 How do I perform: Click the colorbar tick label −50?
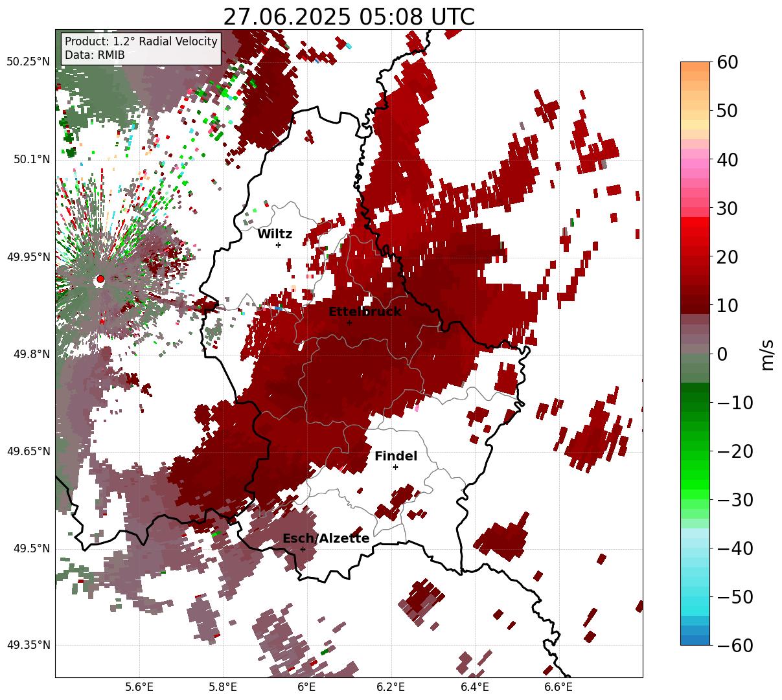735,597
